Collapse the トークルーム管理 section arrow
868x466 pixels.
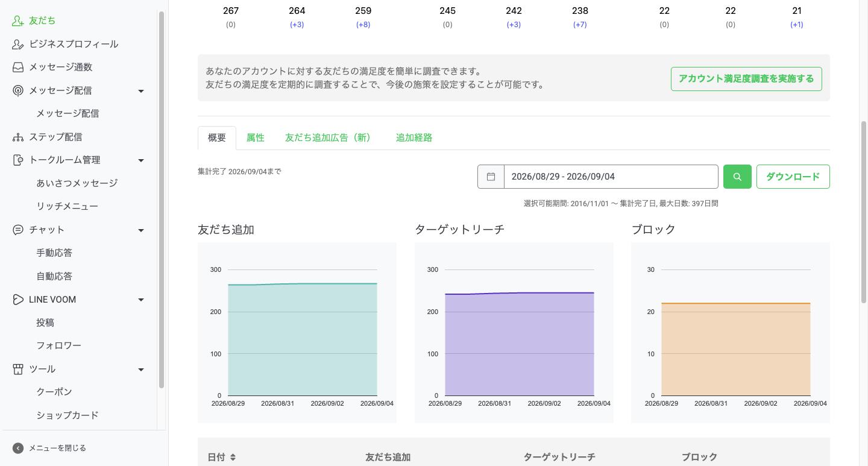[x=141, y=160]
